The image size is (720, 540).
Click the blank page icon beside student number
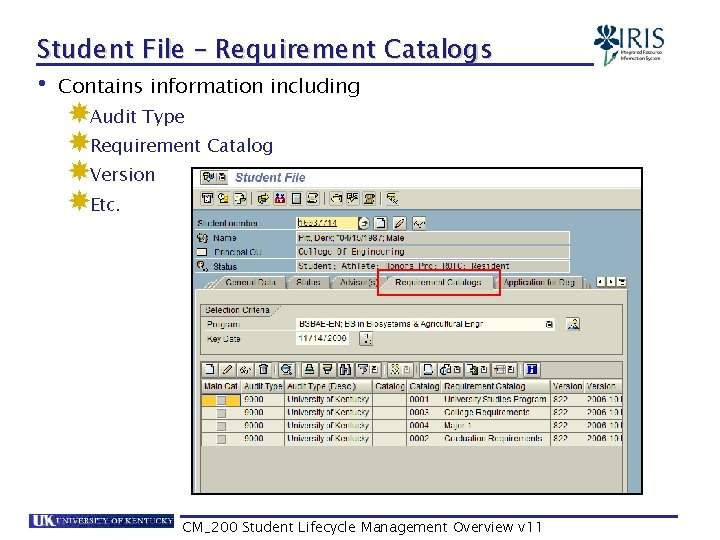[380, 223]
